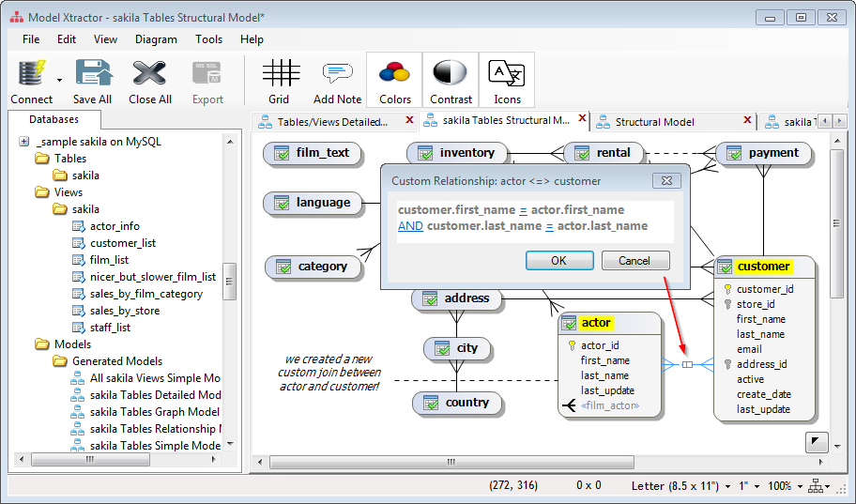The width and height of the screenshot is (856, 504).
Task: Click the Connect database toolbar icon
Action: [x=32, y=74]
